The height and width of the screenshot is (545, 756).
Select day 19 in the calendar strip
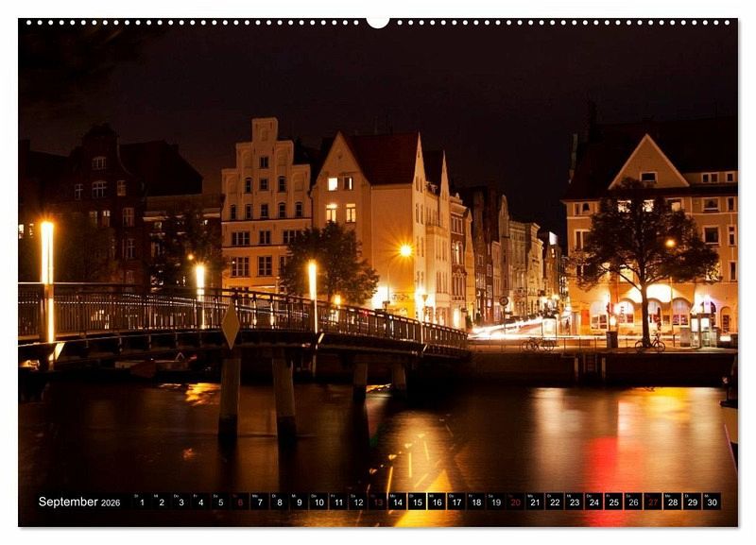[x=495, y=502]
